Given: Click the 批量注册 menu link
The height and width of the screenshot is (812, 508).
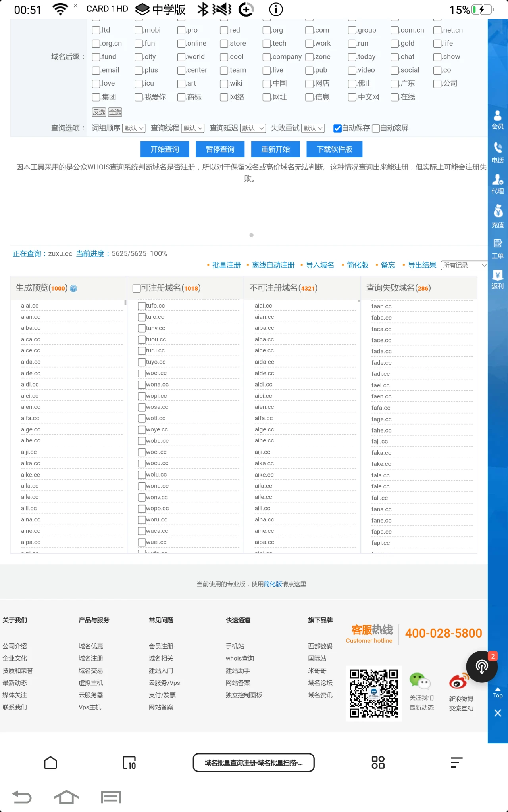Looking at the screenshot, I should [x=226, y=265].
